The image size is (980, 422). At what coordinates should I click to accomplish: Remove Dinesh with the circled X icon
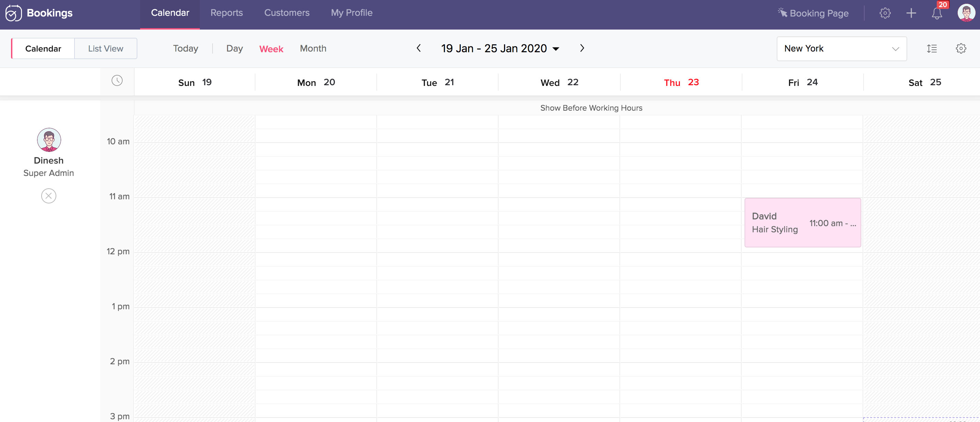point(49,196)
